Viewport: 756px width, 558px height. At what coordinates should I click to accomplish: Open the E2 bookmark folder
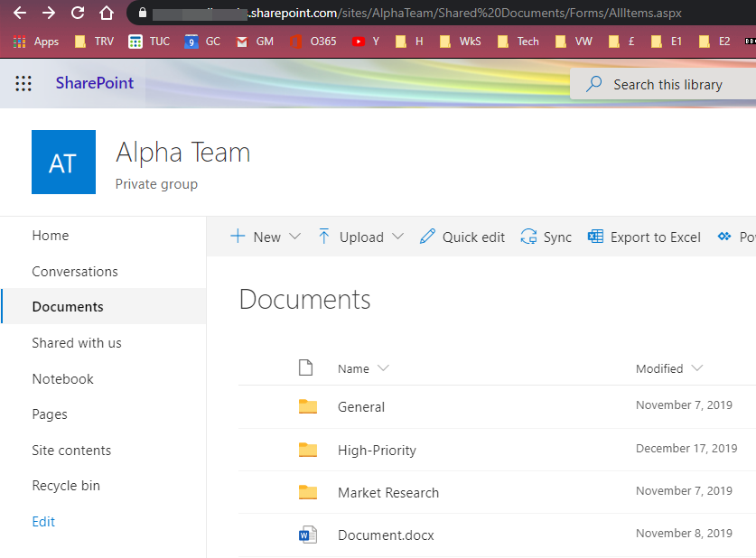click(x=714, y=42)
